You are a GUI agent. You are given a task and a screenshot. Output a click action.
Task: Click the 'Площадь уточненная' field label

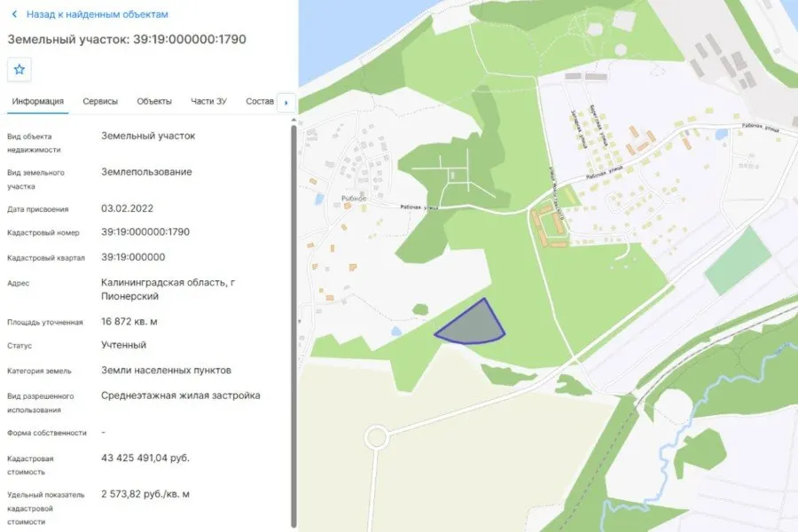pyautogui.click(x=45, y=322)
